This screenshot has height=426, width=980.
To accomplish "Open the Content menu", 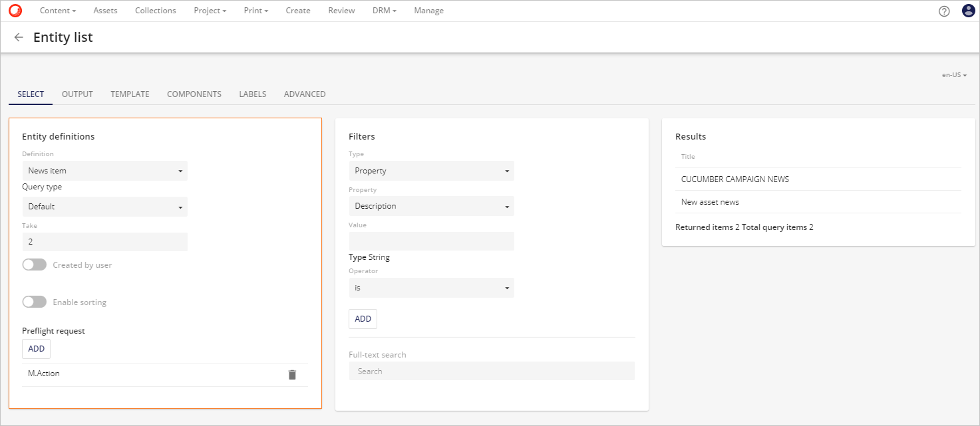I will 57,11.
